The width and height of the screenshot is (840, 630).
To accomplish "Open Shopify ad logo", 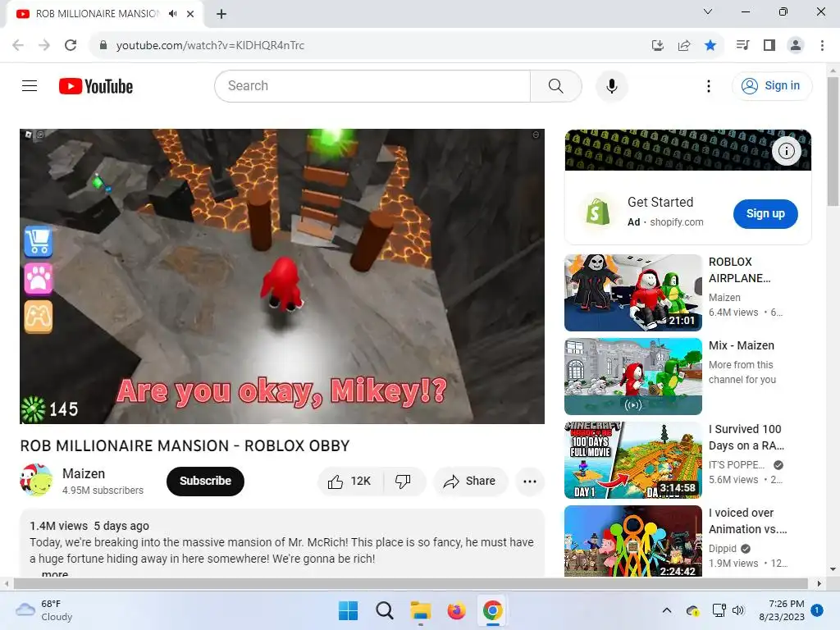I will coord(597,212).
